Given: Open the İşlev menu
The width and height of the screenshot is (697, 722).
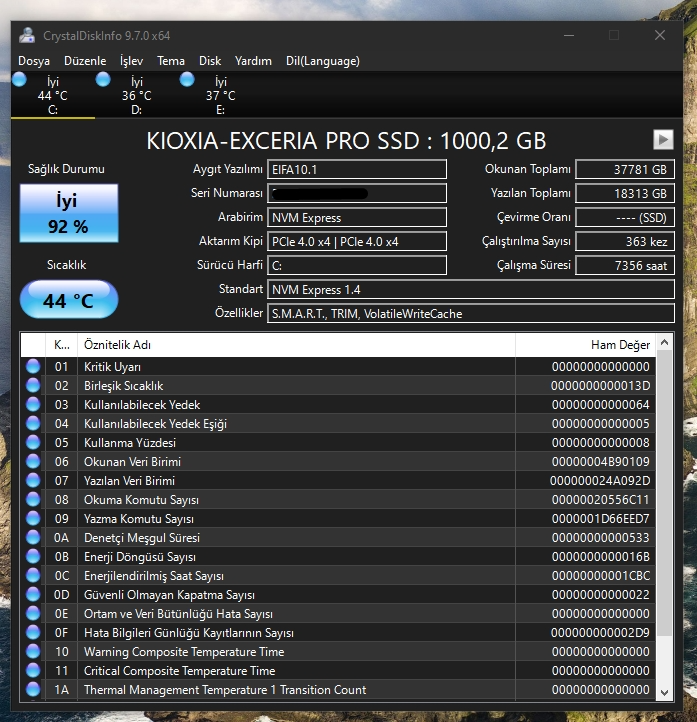Looking at the screenshot, I should point(132,61).
